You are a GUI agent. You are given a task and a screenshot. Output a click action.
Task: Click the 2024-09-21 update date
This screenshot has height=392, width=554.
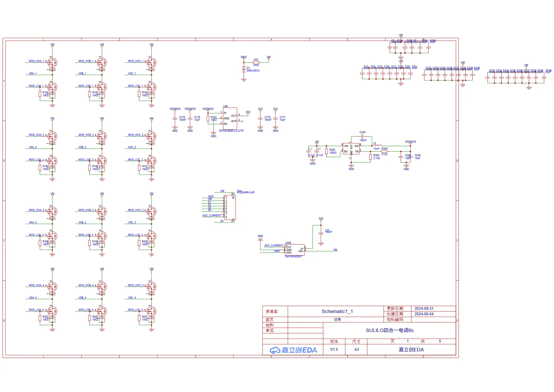(424, 308)
